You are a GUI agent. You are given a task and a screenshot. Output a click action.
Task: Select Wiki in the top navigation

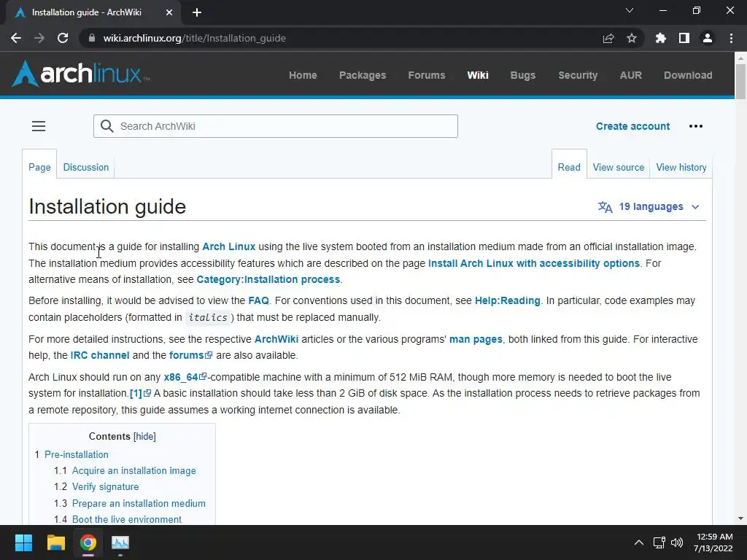(478, 75)
